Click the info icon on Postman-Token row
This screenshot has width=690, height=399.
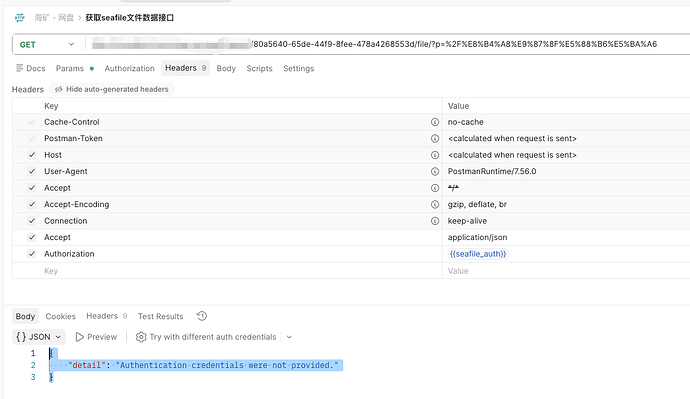(435, 138)
